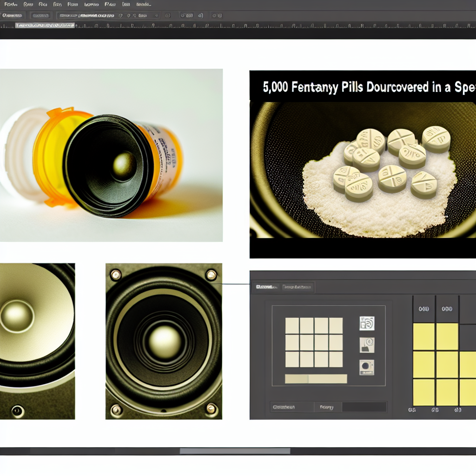Toggle the yellow pad in the third column
The width and height of the screenshot is (476, 476).
click(x=468, y=364)
